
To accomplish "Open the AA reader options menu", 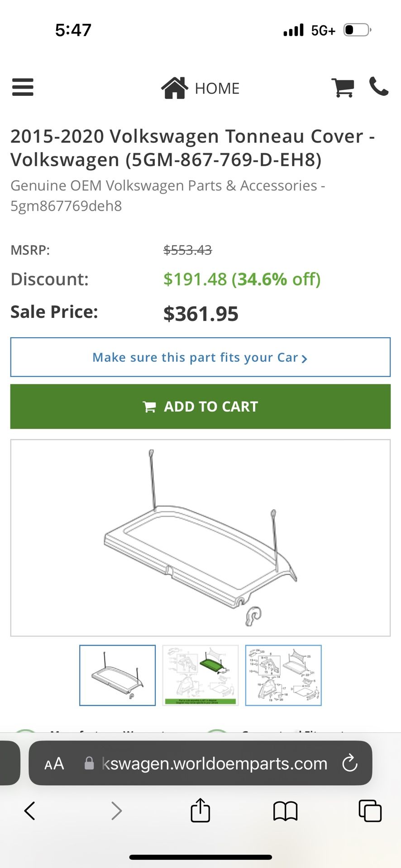I will pos(54,764).
